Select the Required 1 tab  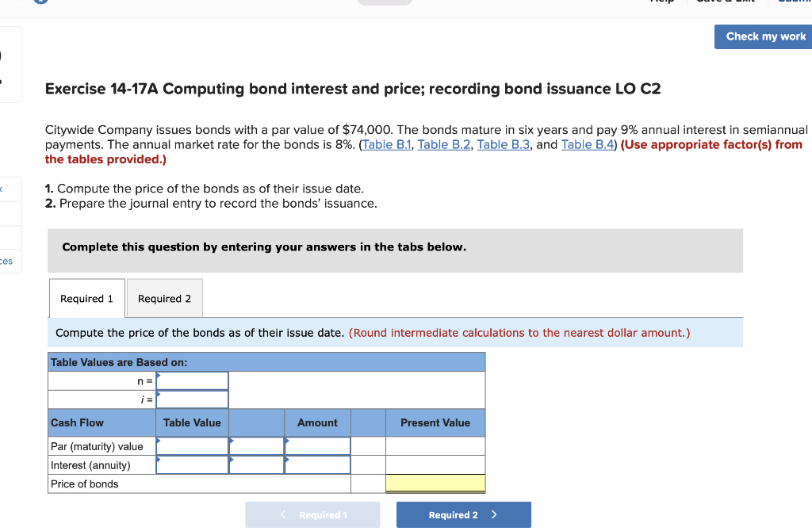pyautogui.click(x=86, y=298)
